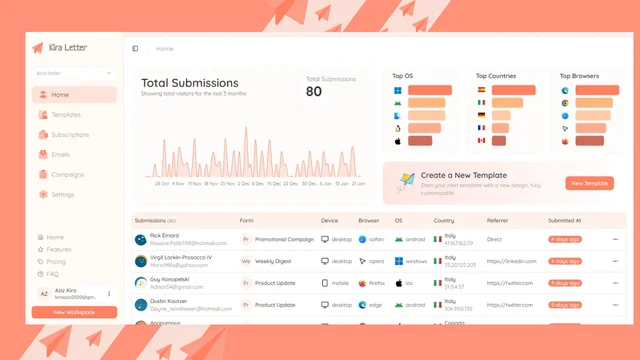Open Aziz Kira account options menu
Image resolution: width=640 pixels, height=360 pixels.
[x=109, y=293]
